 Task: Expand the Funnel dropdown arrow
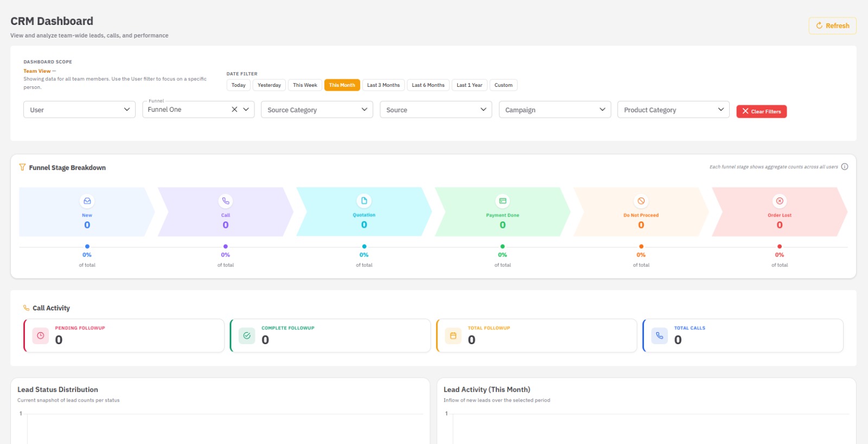click(x=246, y=109)
